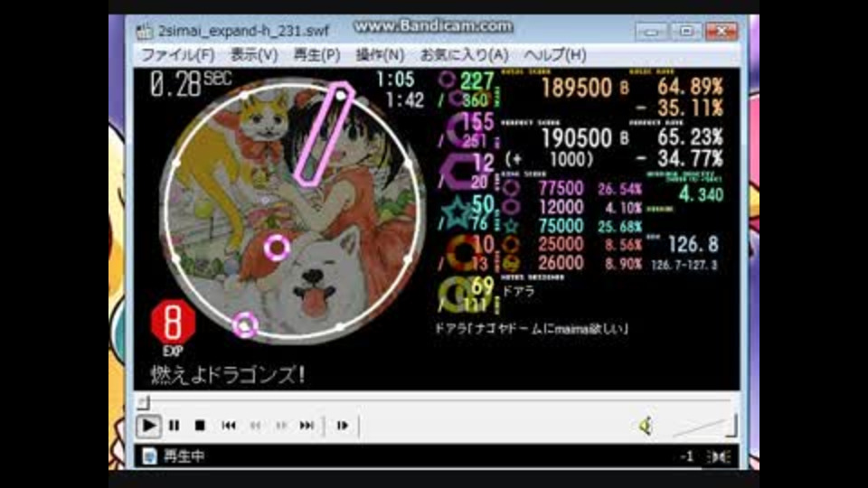This screenshot has height=488, width=868.
Task: Click the red level 8 EXP badge
Action: tap(173, 323)
